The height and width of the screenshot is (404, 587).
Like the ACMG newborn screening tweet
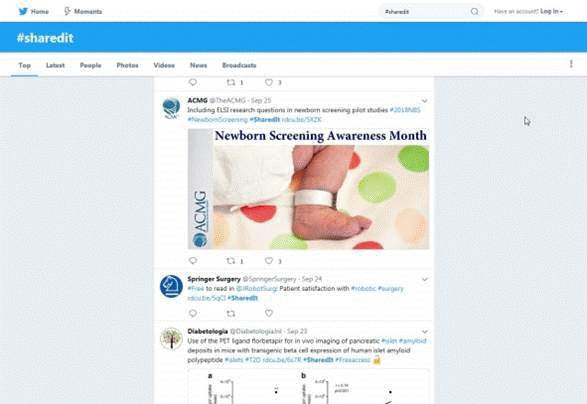click(269, 260)
